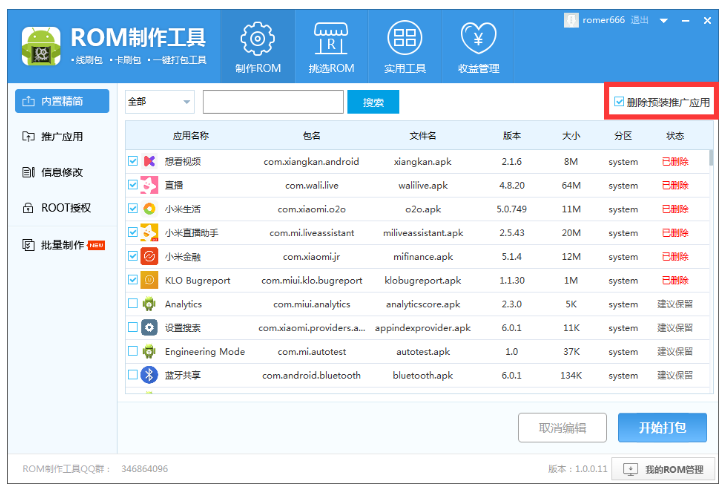Click the 蓝牙共享 Bluetooth icon
Image resolution: width=727 pixels, height=488 pixels.
(149, 375)
